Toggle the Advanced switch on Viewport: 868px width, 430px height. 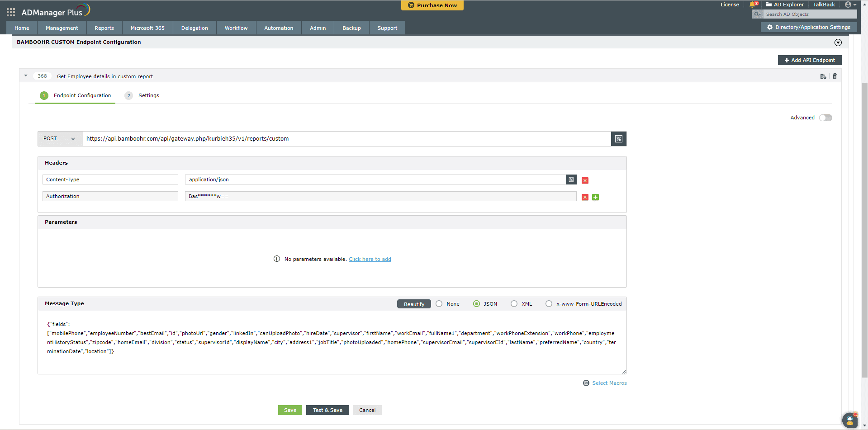825,118
